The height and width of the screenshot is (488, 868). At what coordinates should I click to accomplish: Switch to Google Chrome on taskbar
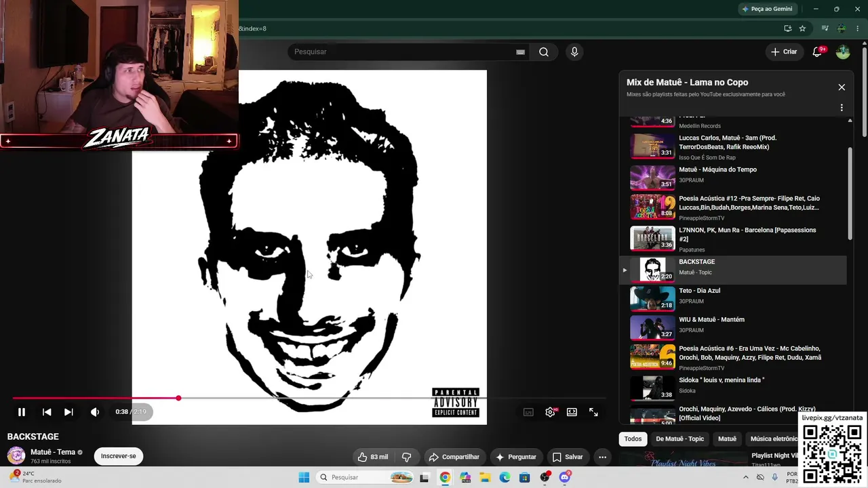click(445, 477)
